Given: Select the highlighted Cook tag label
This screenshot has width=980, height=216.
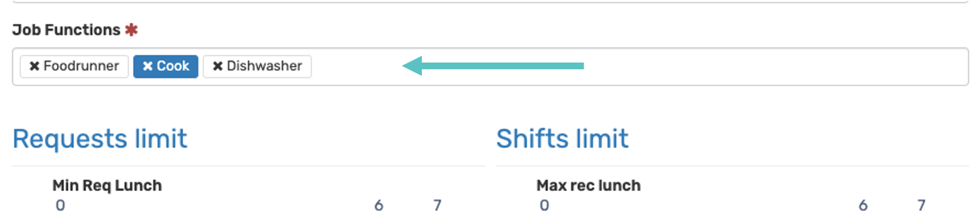Looking at the screenshot, I should click(x=173, y=66).
